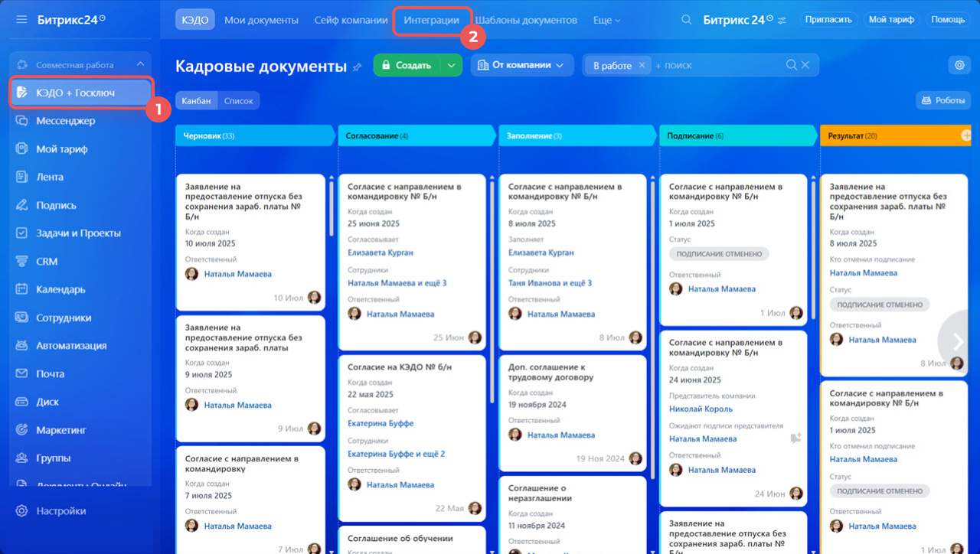Collapse the Совместная работа section

click(140, 65)
